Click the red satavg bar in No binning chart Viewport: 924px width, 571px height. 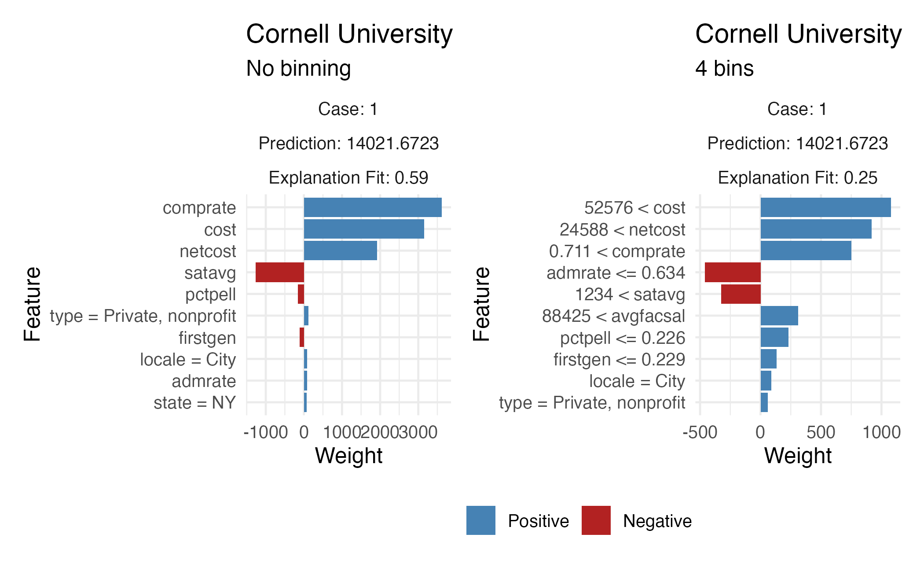tap(279, 272)
